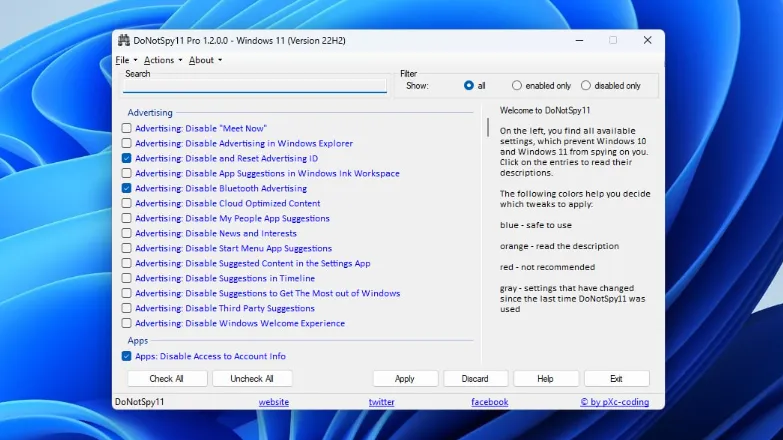Check Disable App Suggestions in Windows Ink Workspace
The image size is (783, 440).
point(126,173)
